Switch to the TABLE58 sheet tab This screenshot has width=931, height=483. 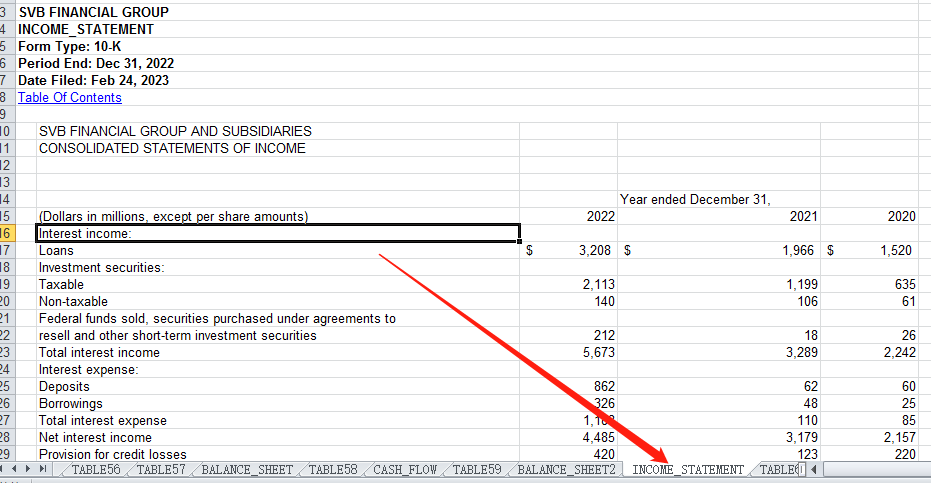333,469
